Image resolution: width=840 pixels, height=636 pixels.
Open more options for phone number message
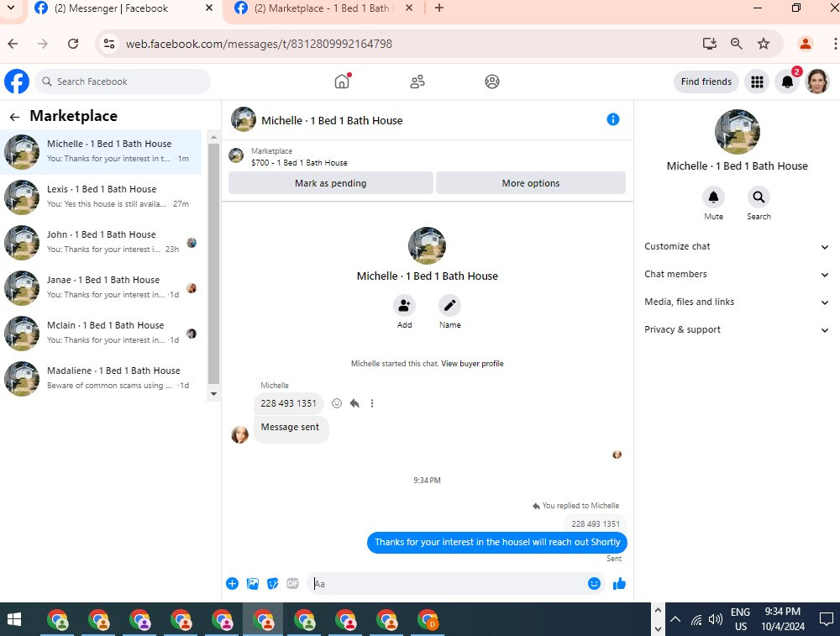click(372, 403)
